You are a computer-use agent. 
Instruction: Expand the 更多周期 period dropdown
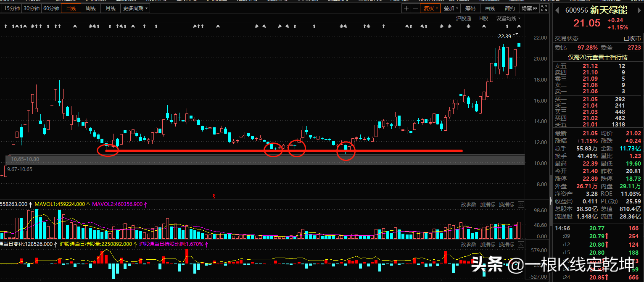pyautogui.click(x=135, y=8)
